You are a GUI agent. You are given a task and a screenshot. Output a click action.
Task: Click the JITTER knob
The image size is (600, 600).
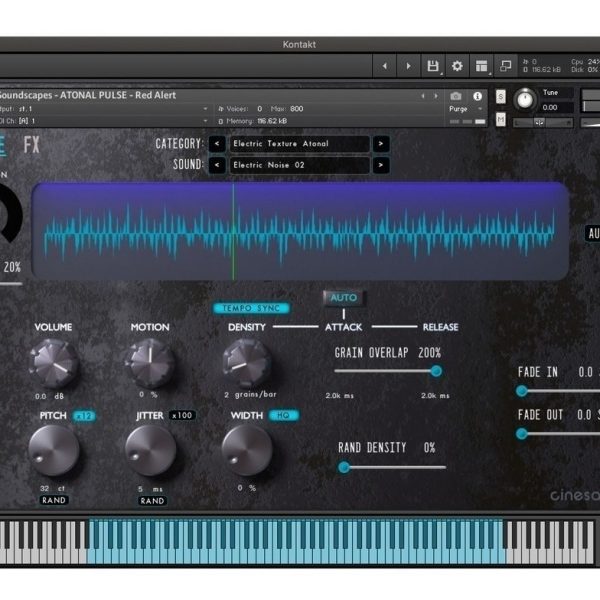[x=151, y=450]
